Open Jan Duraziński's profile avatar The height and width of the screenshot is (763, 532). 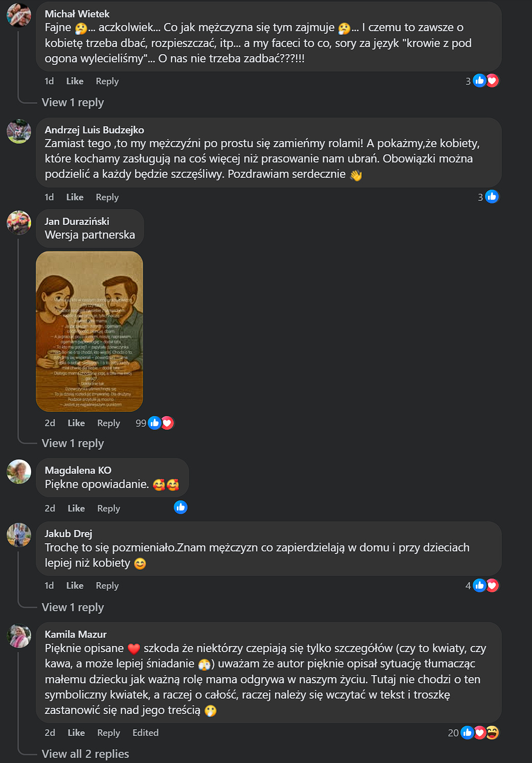coord(19,222)
